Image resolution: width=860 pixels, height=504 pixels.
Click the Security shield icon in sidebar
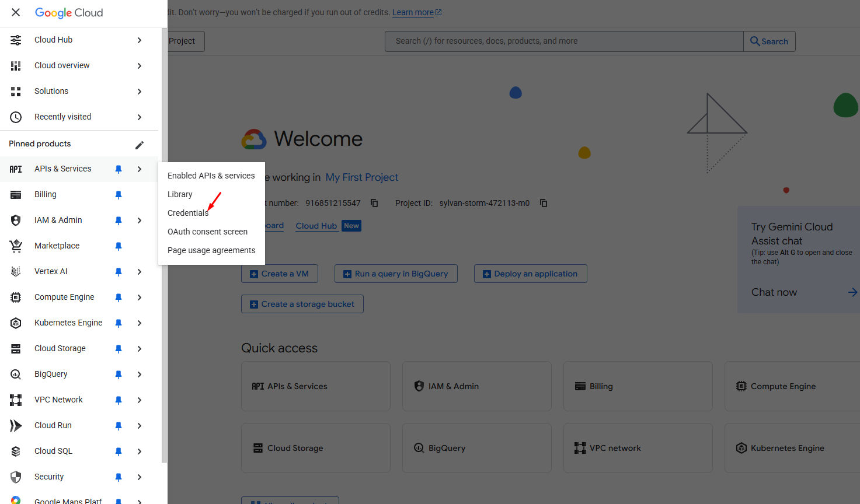tap(16, 477)
